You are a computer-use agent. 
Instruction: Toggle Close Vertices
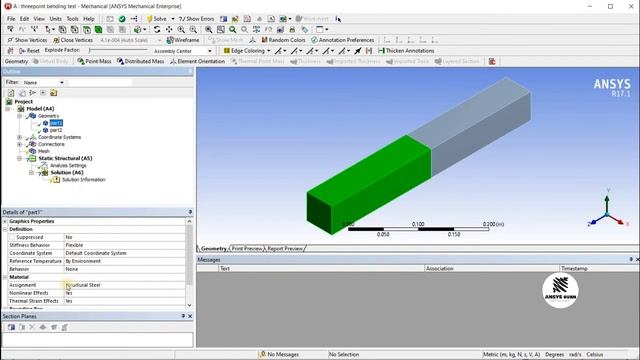[x=73, y=40]
